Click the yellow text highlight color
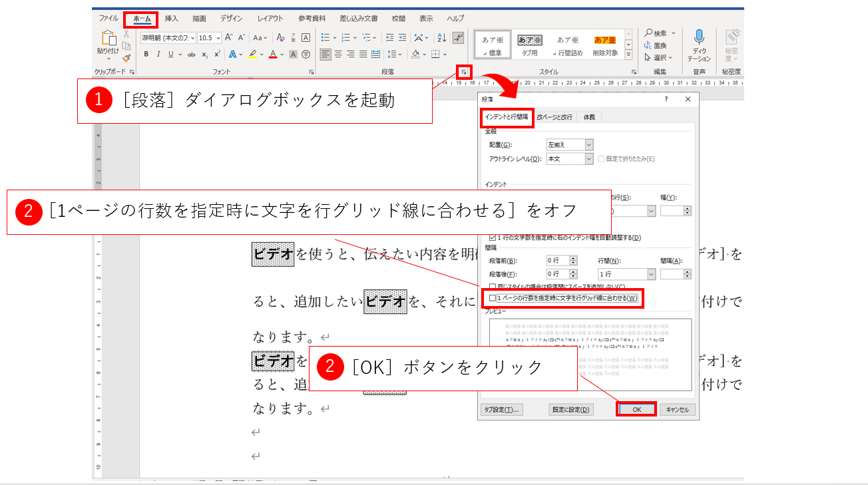The height and width of the screenshot is (485, 868). pos(252,55)
